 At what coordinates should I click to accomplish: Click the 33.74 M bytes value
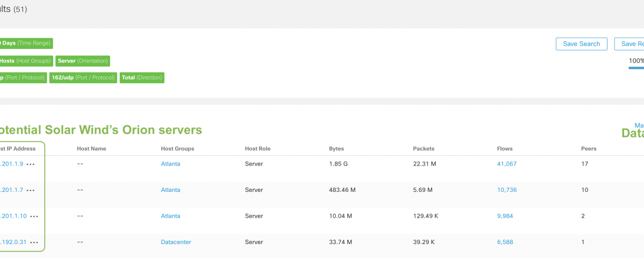pos(341,242)
